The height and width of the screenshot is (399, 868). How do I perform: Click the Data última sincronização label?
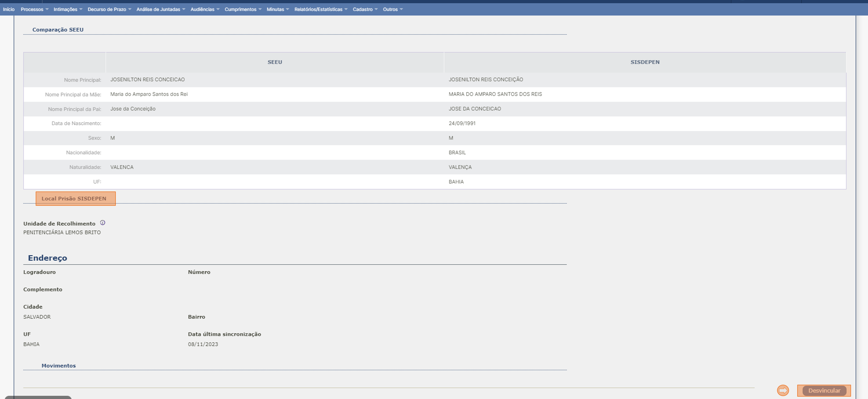224,334
